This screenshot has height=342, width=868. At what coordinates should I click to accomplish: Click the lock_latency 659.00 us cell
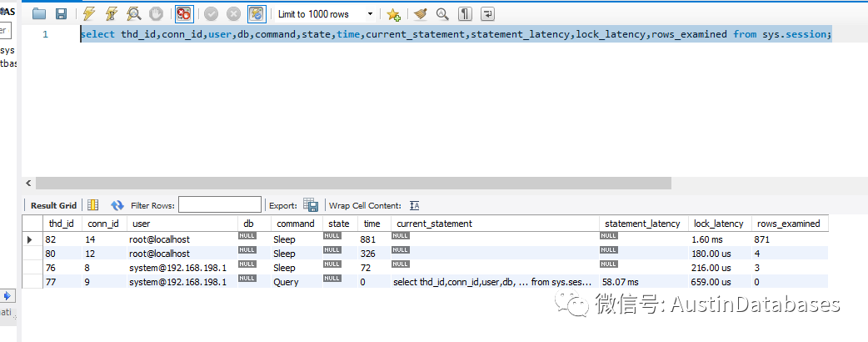click(x=719, y=282)
